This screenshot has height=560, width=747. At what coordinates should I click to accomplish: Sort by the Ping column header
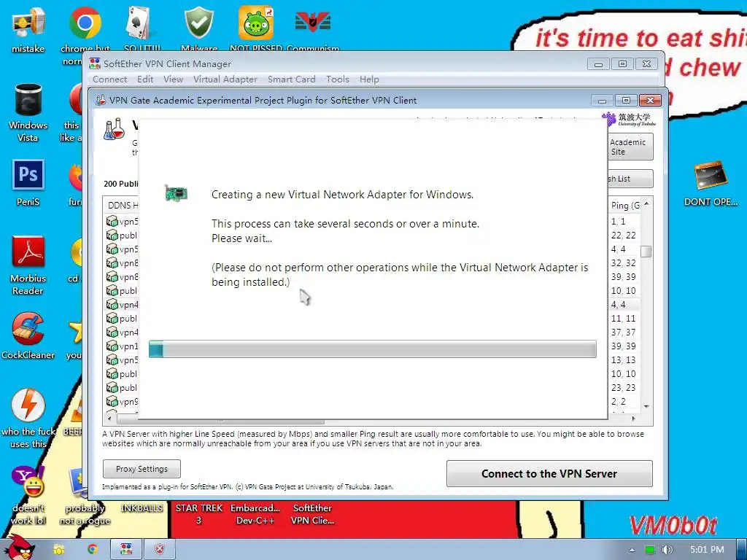(x=624, y=205)
